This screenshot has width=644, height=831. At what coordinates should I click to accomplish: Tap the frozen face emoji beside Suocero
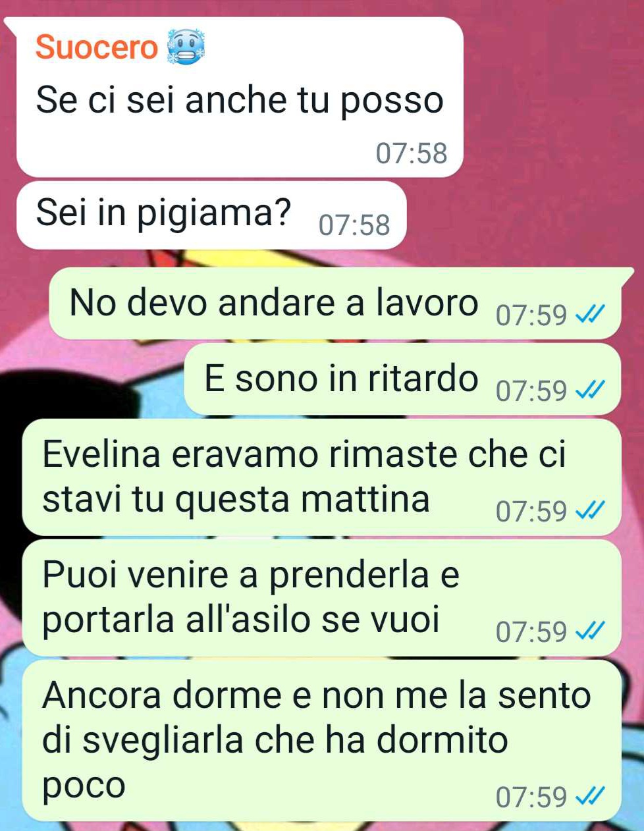click(x=186, y=47)
